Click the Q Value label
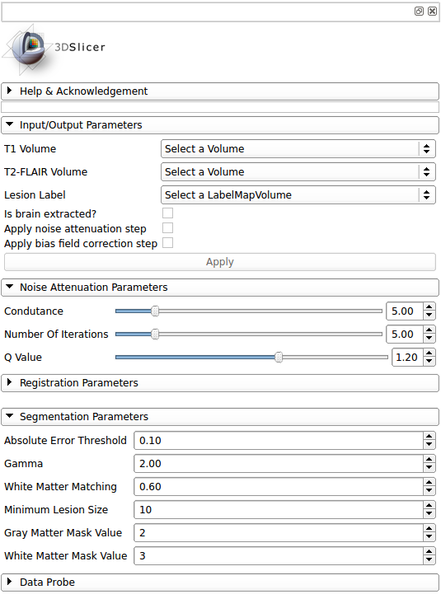441x599 pixels. click(23, 358)
